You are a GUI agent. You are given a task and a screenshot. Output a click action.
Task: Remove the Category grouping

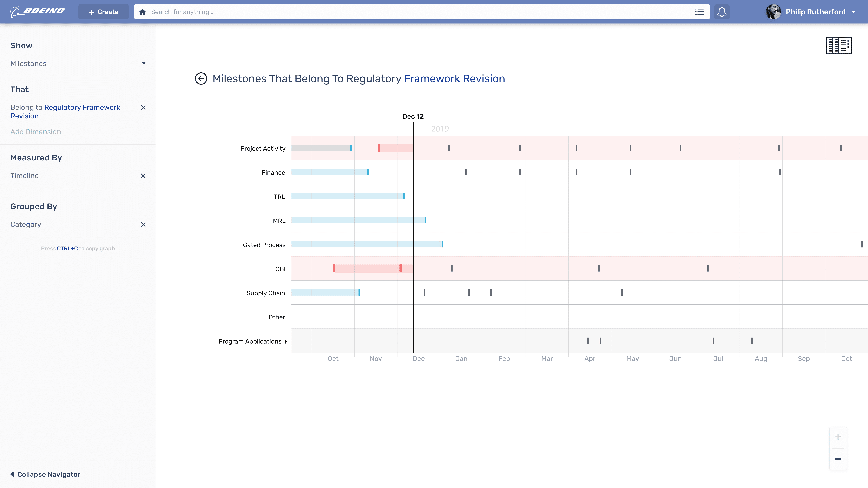(143, 225)
